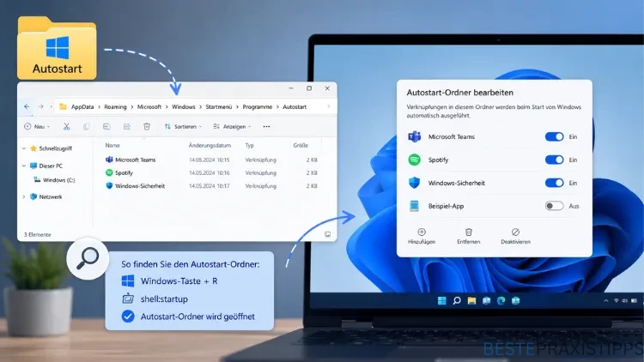Click the folder icon in the address bar
Image resolution: width=644 pixels, height=362 pixels.
pos(63,106)
